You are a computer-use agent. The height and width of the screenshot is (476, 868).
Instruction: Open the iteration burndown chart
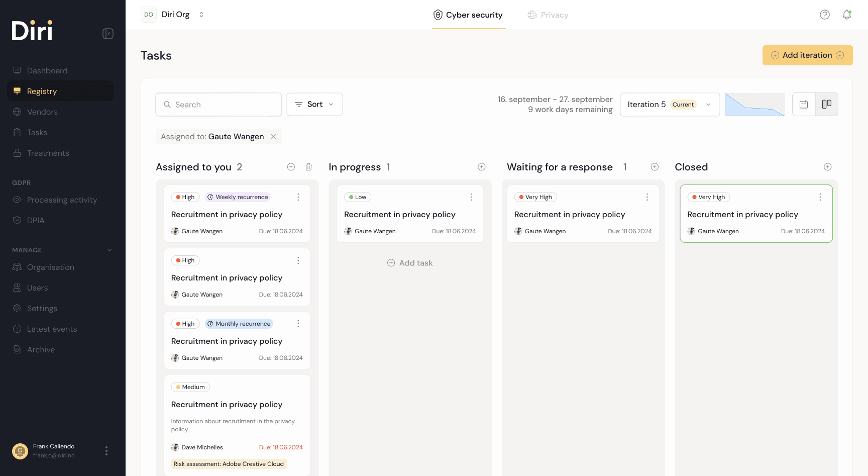(754, 105)
